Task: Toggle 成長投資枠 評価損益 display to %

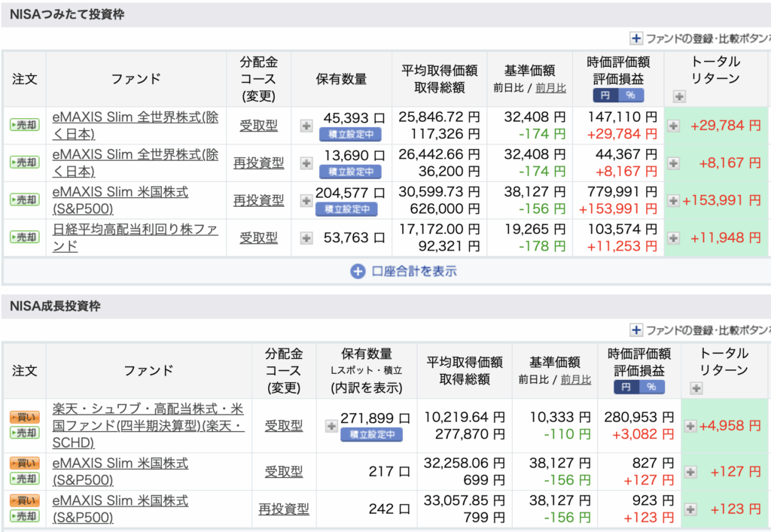Action: 651,387
